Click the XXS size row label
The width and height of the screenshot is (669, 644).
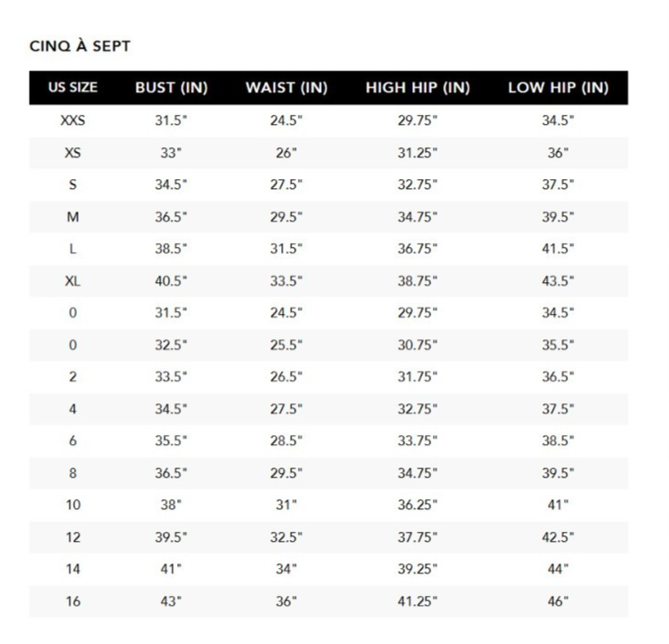point(72,121)
